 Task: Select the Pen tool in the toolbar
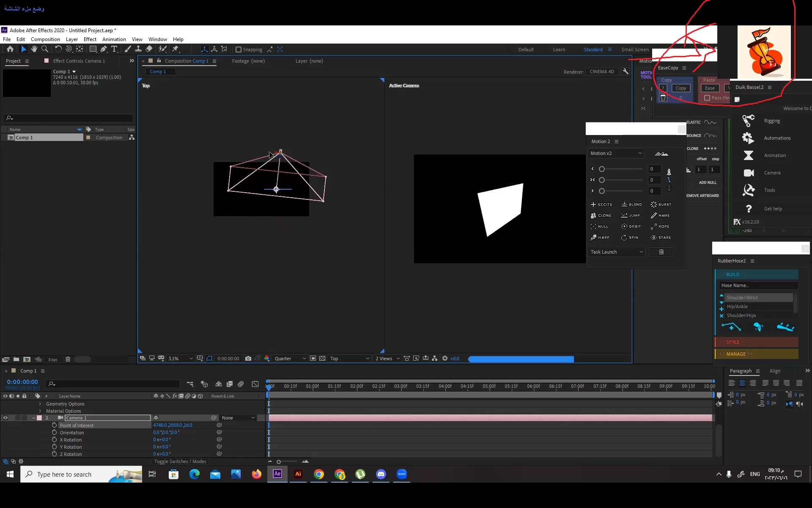pos(104,49)
